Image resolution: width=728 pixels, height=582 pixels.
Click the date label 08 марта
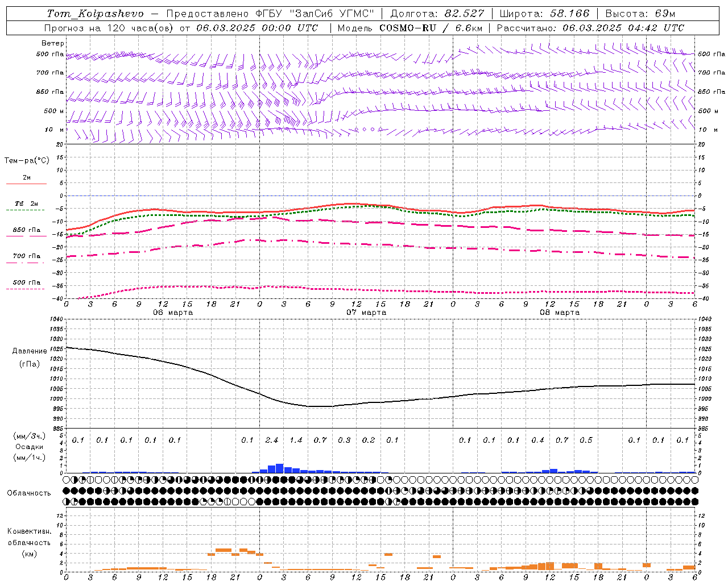coord(560,313)
